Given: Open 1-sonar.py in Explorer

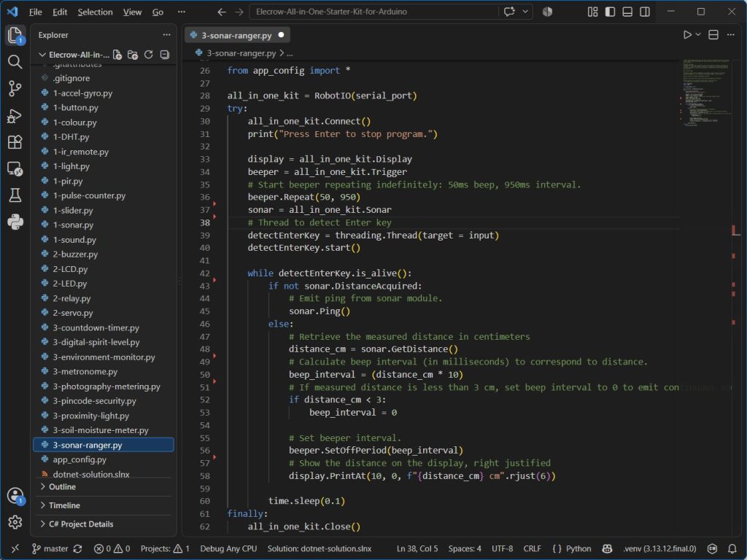Looking at the screenshot, I should [104, 225].
